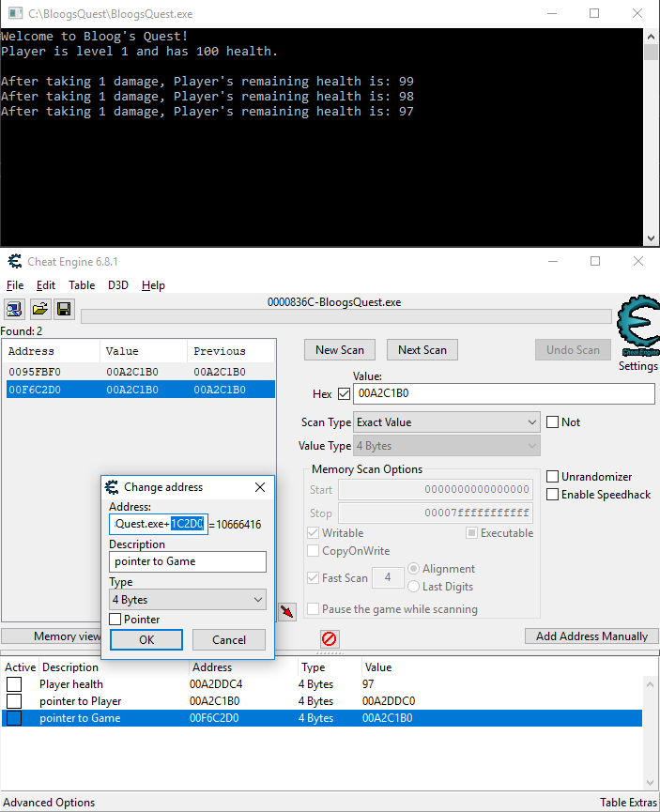This screenshot has width=660, height=812.
Task: Click Add Address Manually button
Action: coord(591,636)
